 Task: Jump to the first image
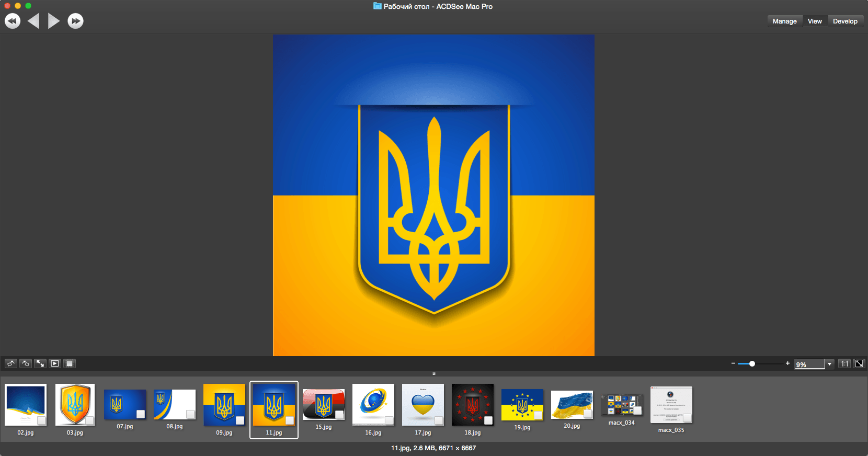(13, 21)
